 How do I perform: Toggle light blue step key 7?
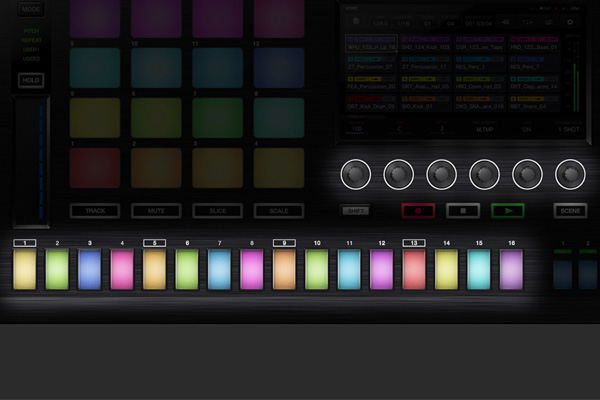pyautogui.click(x=219, y=269)
